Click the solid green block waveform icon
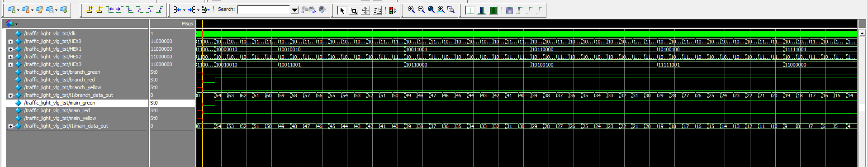This screenshot has height=167, width=868. [493, 10]
